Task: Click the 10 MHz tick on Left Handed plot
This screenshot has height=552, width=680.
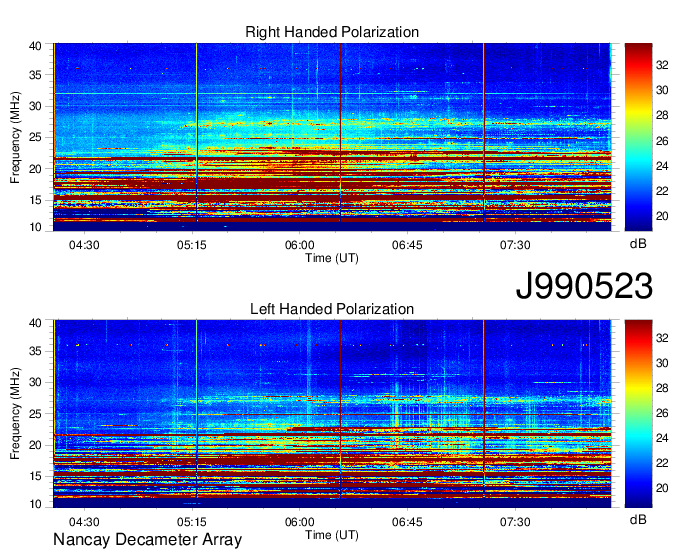Action: [x=36, y=504]
